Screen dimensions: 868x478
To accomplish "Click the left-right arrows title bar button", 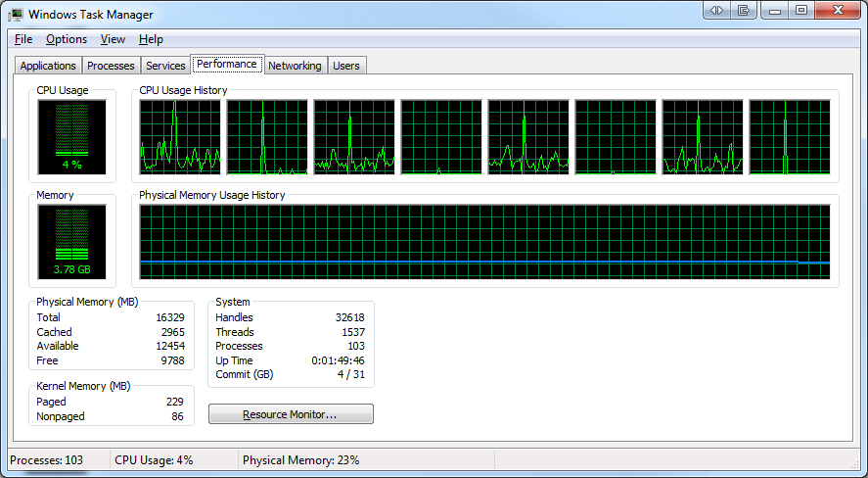I will (717, 10).
